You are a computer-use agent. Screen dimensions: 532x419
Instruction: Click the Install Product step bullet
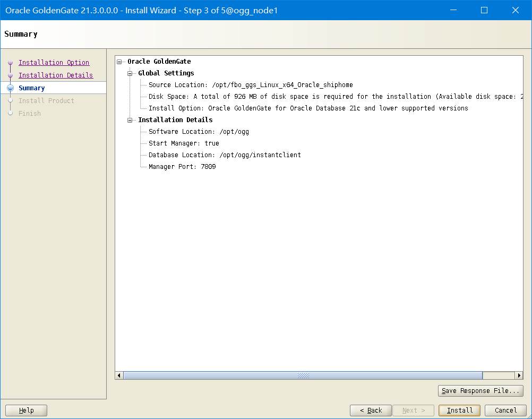[x=10, y=100]
